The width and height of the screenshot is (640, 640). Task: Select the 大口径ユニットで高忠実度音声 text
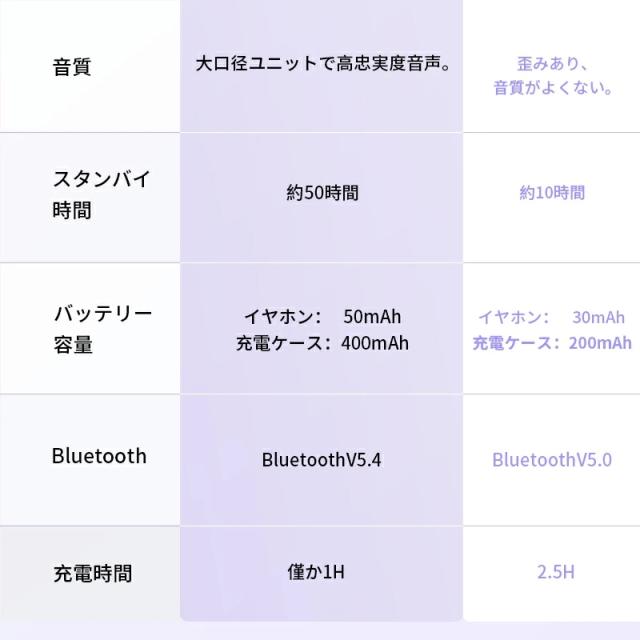321,64
